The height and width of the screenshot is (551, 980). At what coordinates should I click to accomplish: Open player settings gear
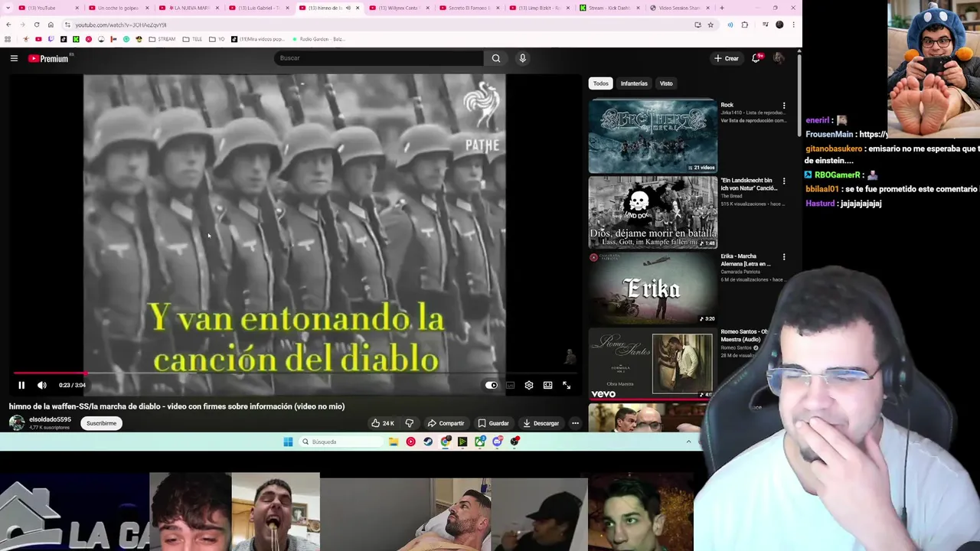529,385
